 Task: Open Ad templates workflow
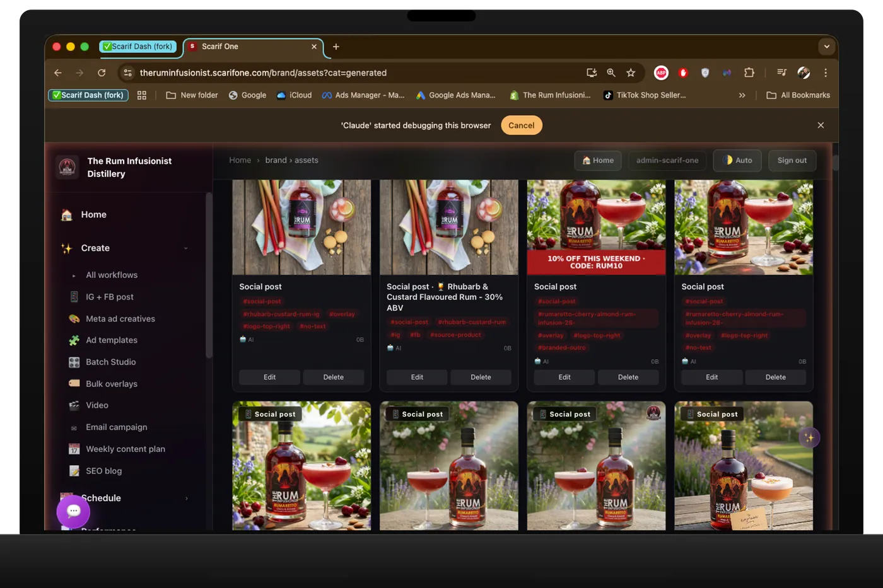112,340
